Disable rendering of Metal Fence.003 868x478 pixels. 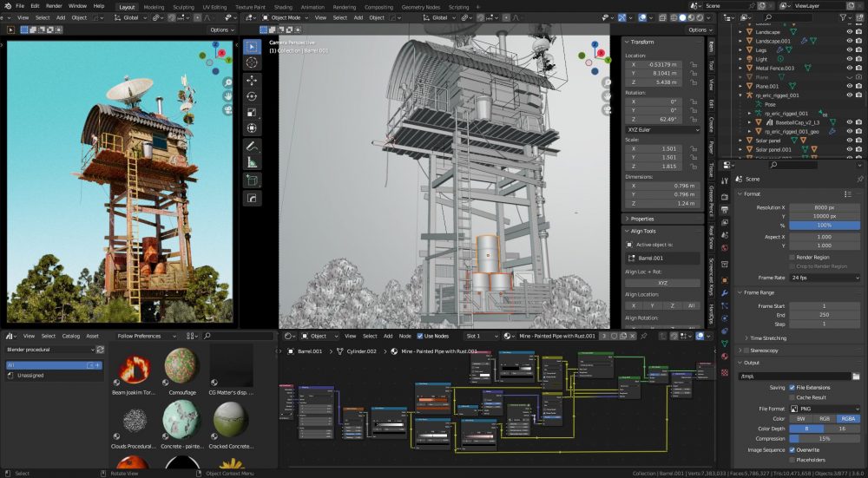click(858, 68)
